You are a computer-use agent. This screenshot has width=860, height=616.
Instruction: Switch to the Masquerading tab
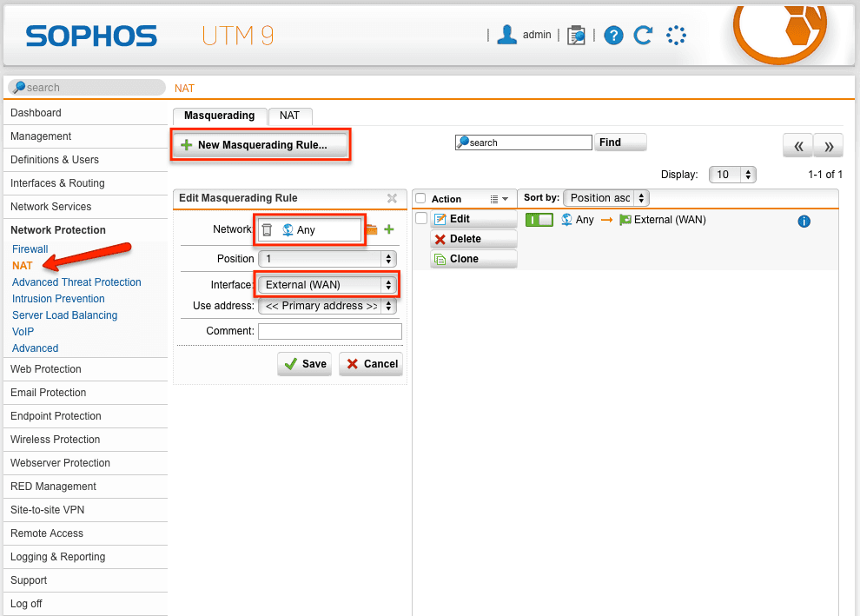[220, 116]
